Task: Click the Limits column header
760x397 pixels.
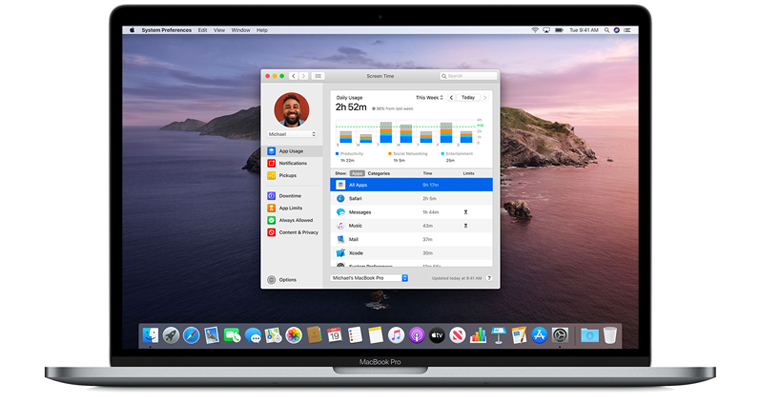Action: [468, 173]
